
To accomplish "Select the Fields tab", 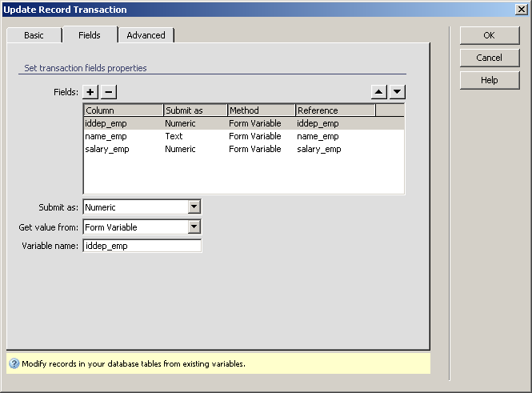I will pyautogui.click(x=89, y=35).
